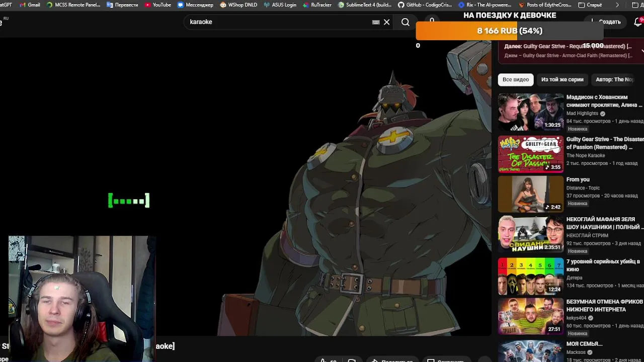Image resolution: width=644 pixels, height=362 pixels.
Task: Open the Мессенджер bookmark
Action: coord(195,5)
